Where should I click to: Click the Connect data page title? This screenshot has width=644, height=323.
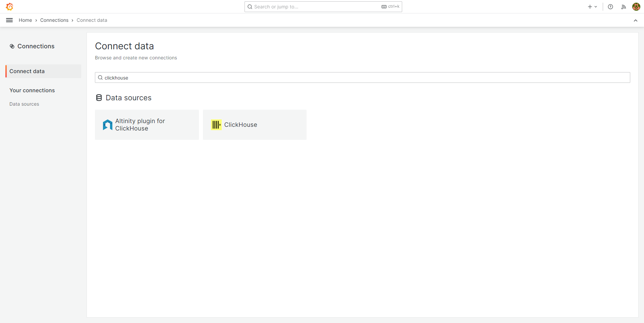(124, 46)
